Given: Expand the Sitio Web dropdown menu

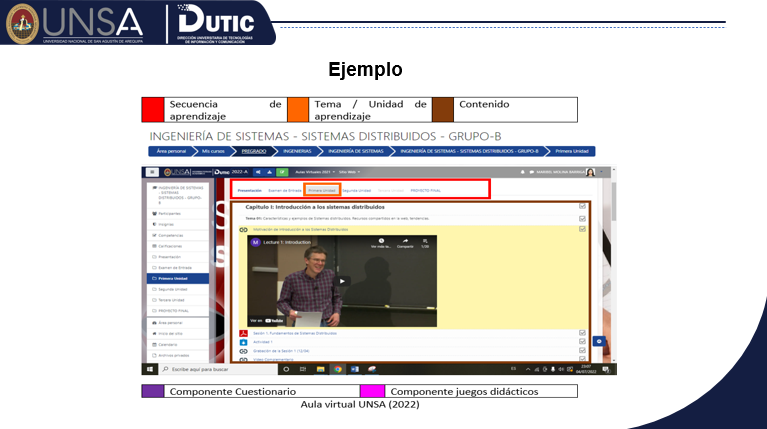Looking at the screenshot, I should click(x=349, y=172).
